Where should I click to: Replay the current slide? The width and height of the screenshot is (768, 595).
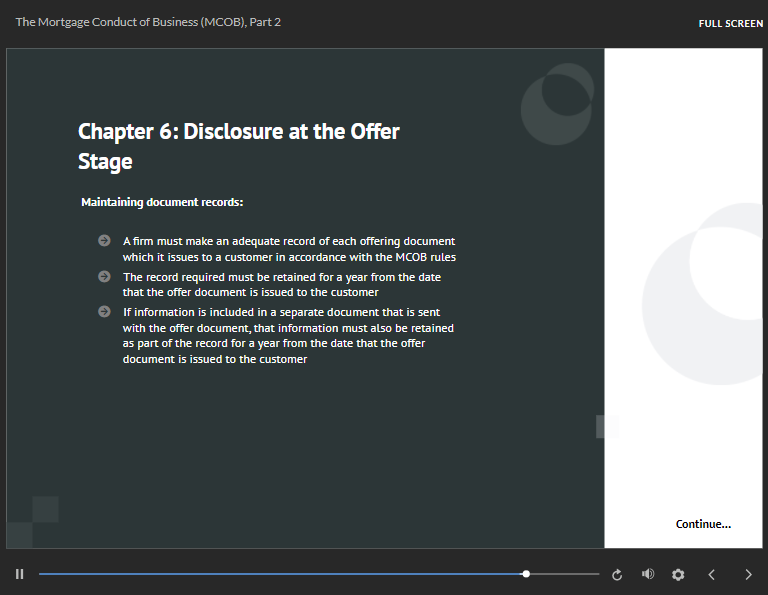point(617,574)
